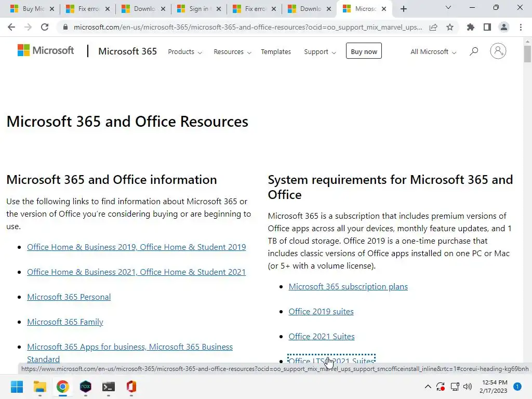The width and height of the screenshot is (532, 399).
Task: Open the clock and date display
Action: click(x=494, y=387)
